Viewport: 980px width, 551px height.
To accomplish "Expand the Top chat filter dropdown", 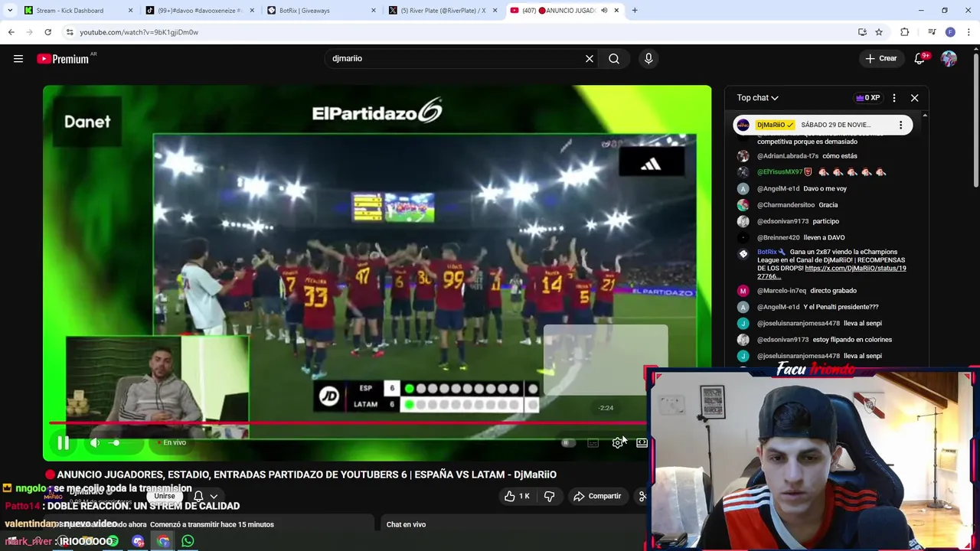I will pyautogui.click(x=757, y=98).
